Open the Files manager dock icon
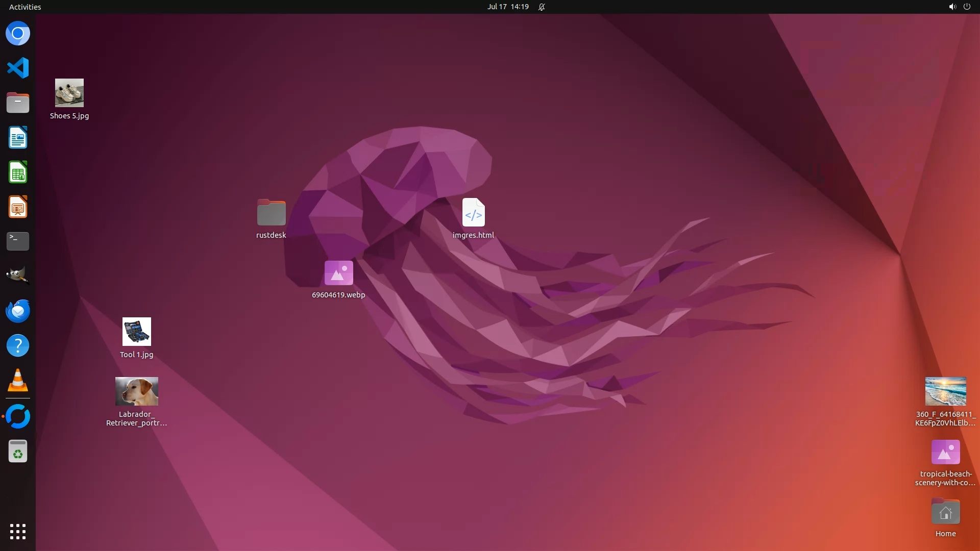The width and height of the screenshot is (980, 551). click(x=18, y=103)
